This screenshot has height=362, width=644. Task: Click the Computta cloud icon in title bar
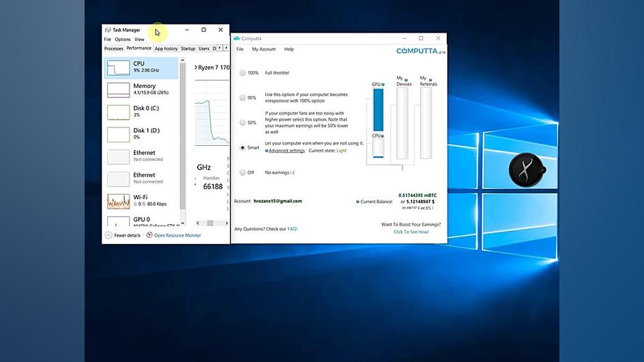pyautogui.click(x=237, y=39)
